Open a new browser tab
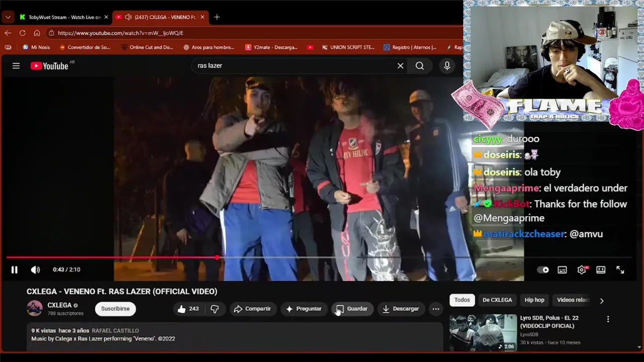The height and width of the screenshot is (362, 644). 217,17
